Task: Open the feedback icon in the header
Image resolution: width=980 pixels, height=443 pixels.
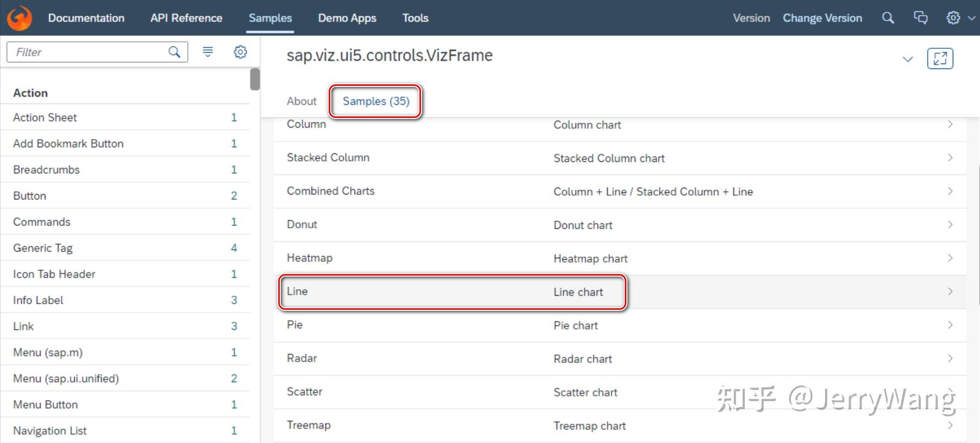Action: coord(921,17)
